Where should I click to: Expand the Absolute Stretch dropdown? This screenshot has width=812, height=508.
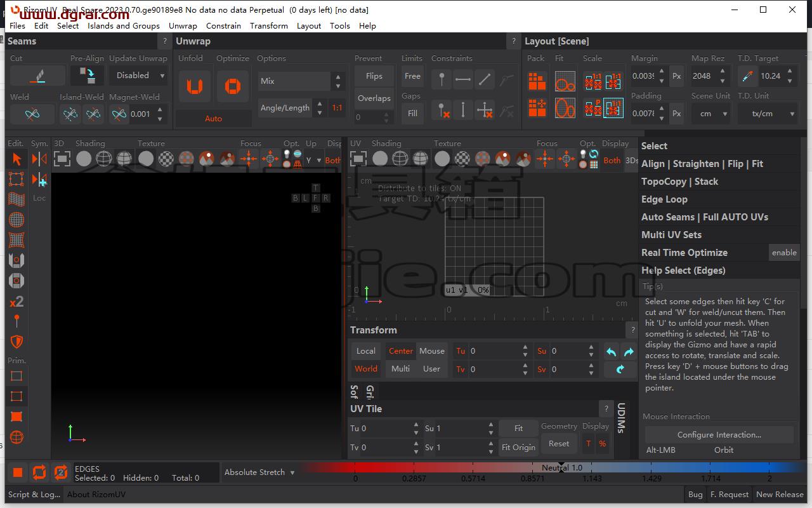coord(259,472)
